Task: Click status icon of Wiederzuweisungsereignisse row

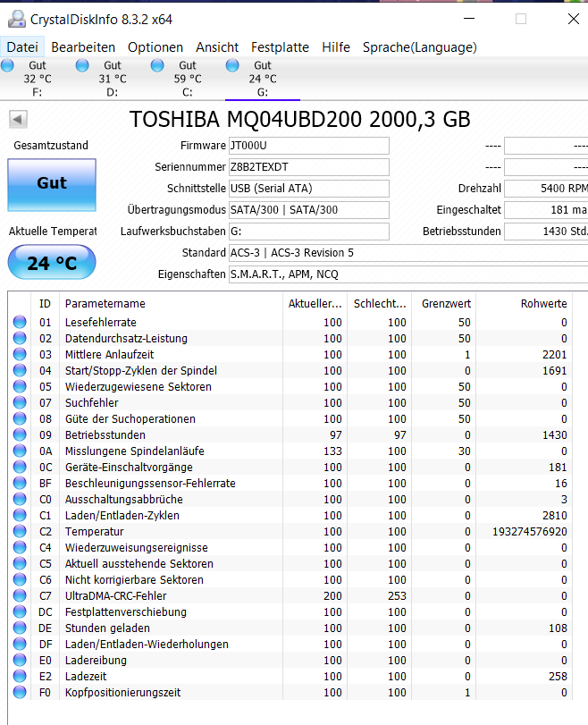Action: point(20,547)
